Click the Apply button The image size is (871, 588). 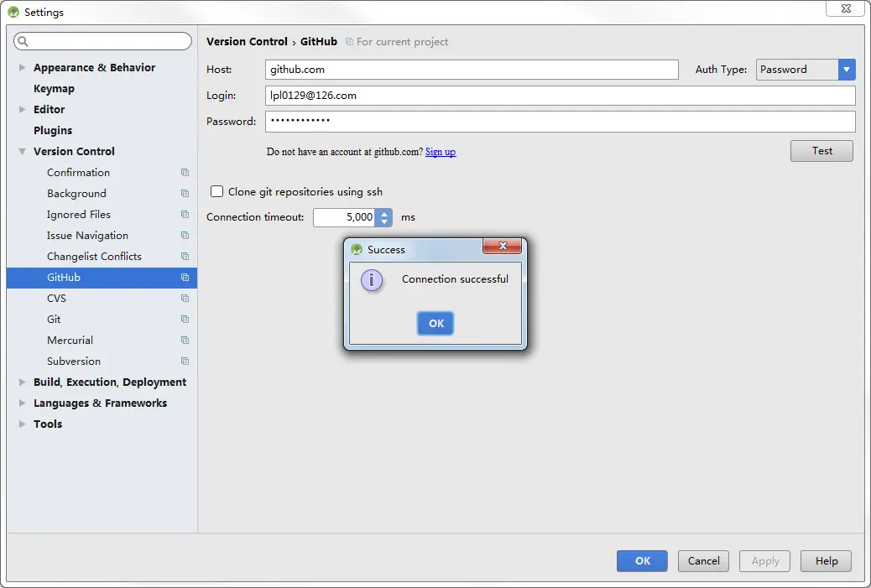coord(765,561)
